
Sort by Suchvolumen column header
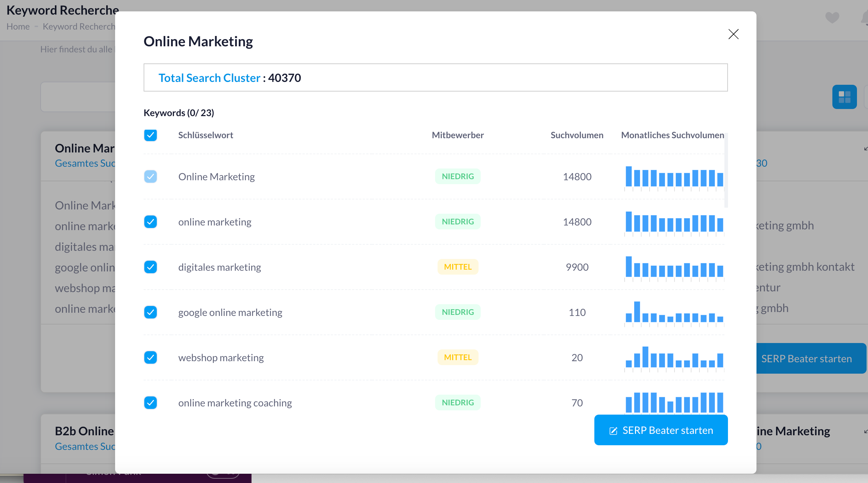(577, 135)
